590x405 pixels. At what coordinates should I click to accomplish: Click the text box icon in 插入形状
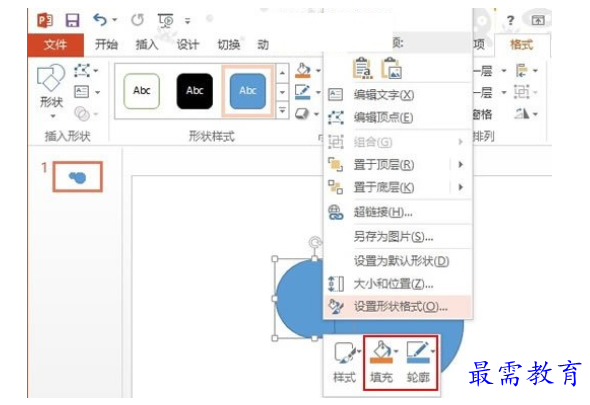82,92
